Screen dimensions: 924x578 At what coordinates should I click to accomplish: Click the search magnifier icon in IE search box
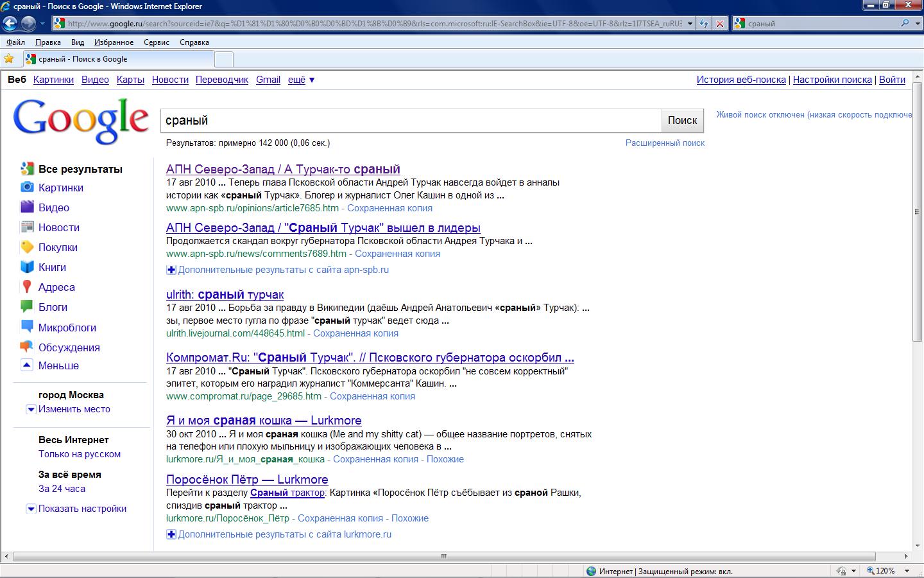[x=905, y=23]
